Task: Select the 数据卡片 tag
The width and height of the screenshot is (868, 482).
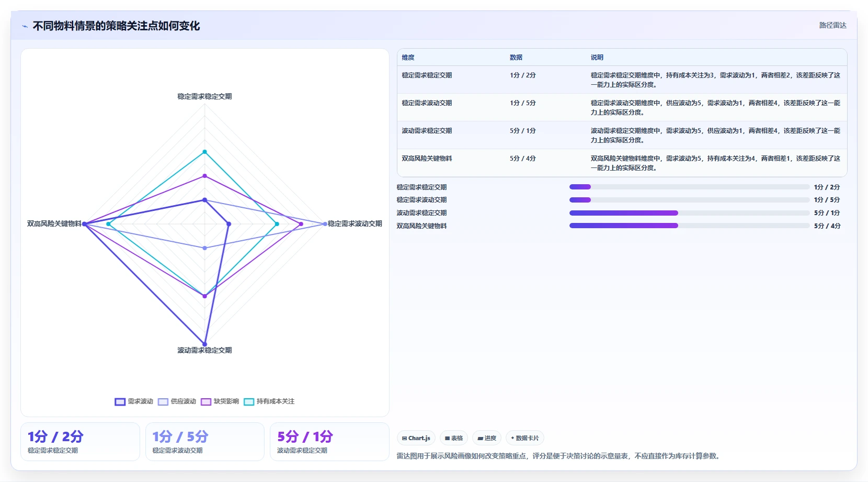Action: point(525,438)
